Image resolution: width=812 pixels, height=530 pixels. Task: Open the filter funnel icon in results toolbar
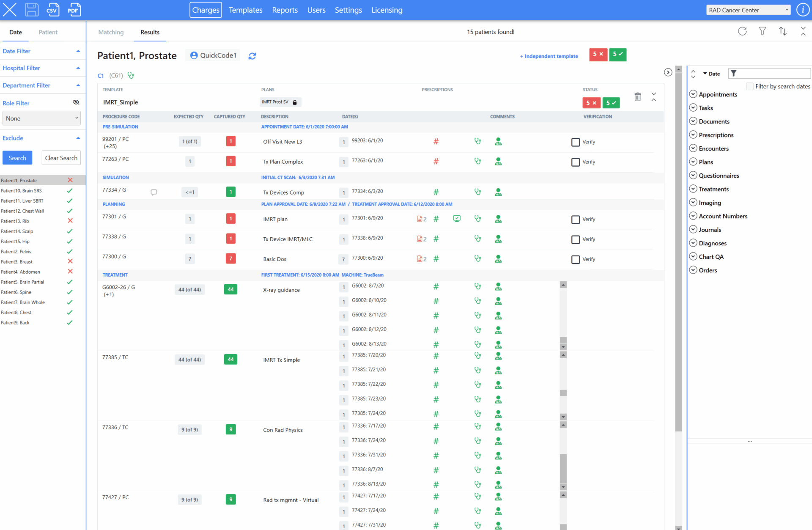763,31
